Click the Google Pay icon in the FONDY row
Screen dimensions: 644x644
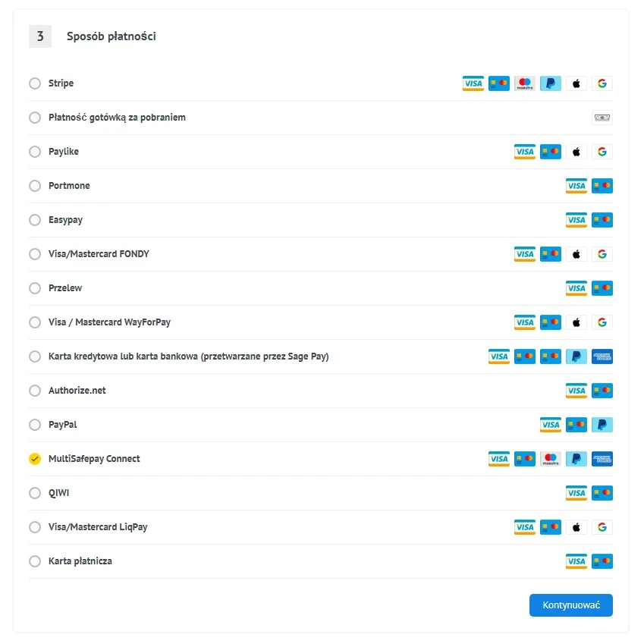pos(602,254)
